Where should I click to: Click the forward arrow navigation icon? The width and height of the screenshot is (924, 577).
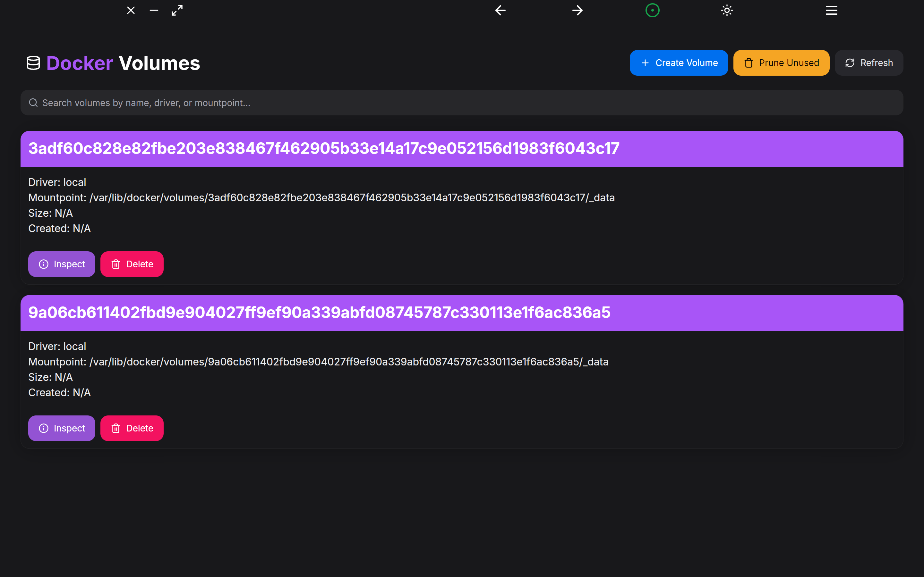coord(577,10)
